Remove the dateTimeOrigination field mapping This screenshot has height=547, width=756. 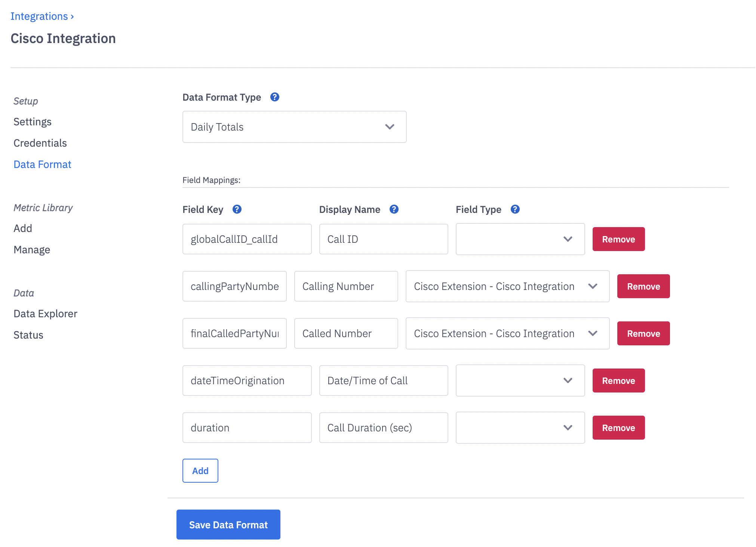point(618,381)
